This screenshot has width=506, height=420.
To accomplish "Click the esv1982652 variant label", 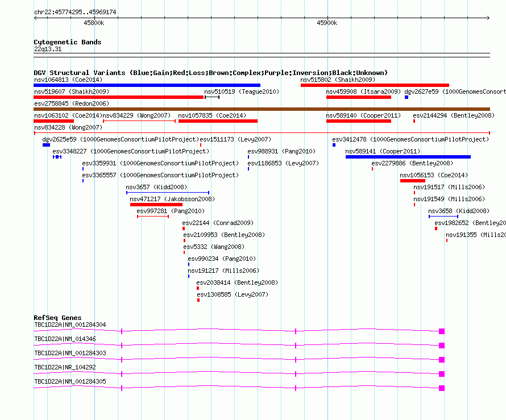I will [x=470, y=223].
